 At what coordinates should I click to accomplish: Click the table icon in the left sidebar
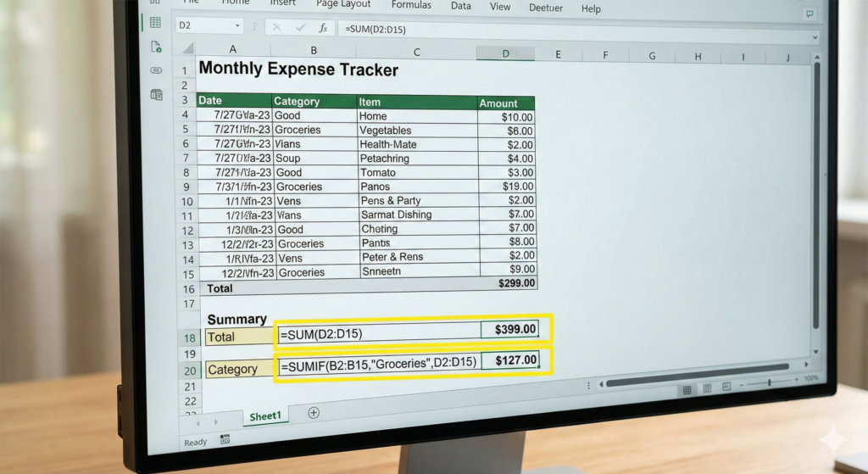click(x=157, y=95)
